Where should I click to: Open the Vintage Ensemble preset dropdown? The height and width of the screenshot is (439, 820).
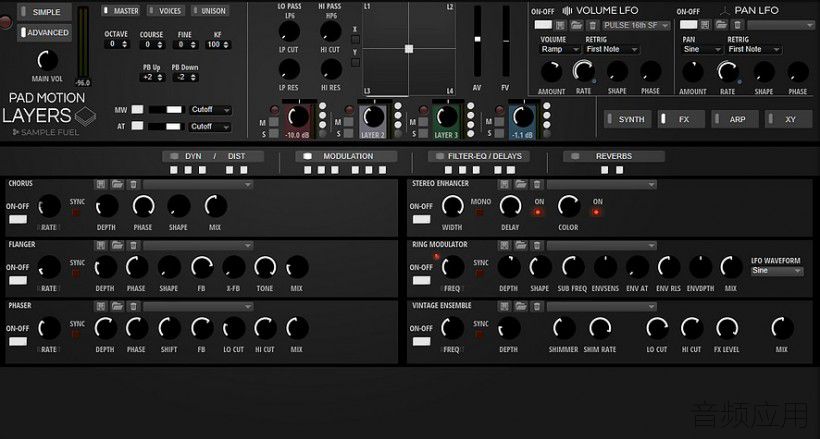click(x=601, y=307)
